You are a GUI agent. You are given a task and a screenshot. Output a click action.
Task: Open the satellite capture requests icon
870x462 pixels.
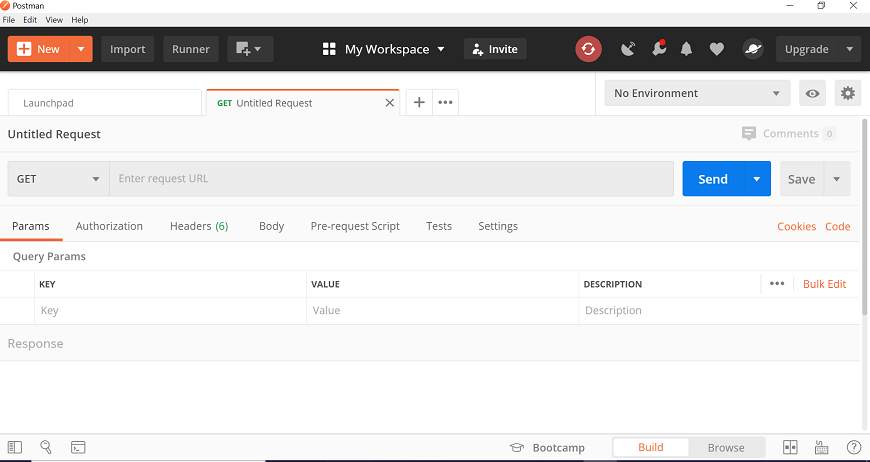coord(628,49)
